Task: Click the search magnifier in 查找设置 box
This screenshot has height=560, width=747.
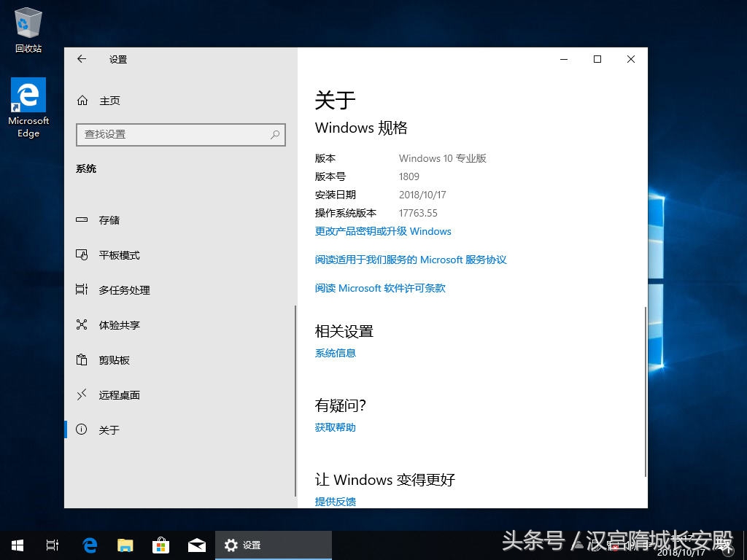Action: pos(275,135)
